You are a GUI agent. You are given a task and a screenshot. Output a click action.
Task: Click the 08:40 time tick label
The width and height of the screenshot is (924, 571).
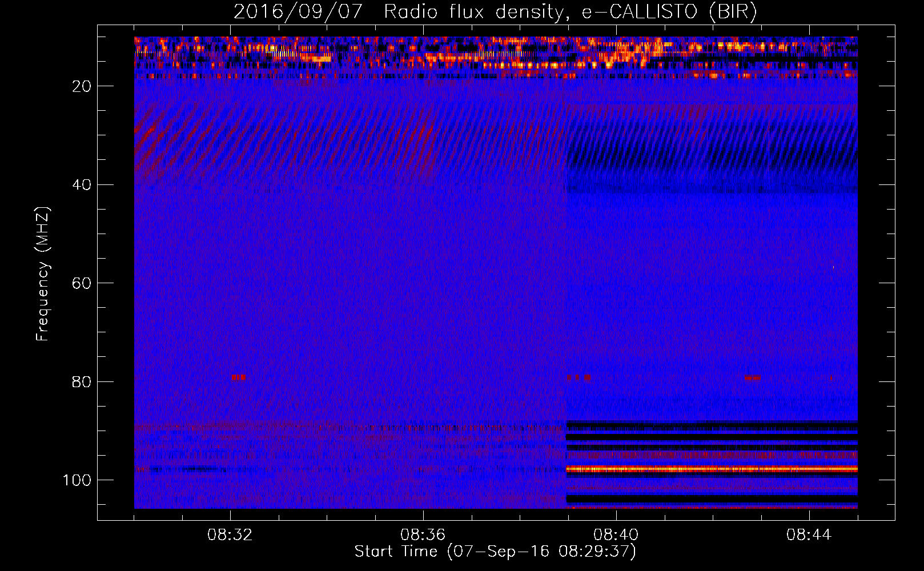tap(616, 535)
